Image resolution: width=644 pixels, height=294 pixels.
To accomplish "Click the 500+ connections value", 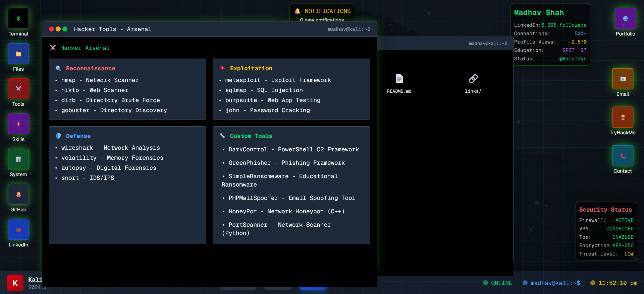I will click(x=580, y=33).
